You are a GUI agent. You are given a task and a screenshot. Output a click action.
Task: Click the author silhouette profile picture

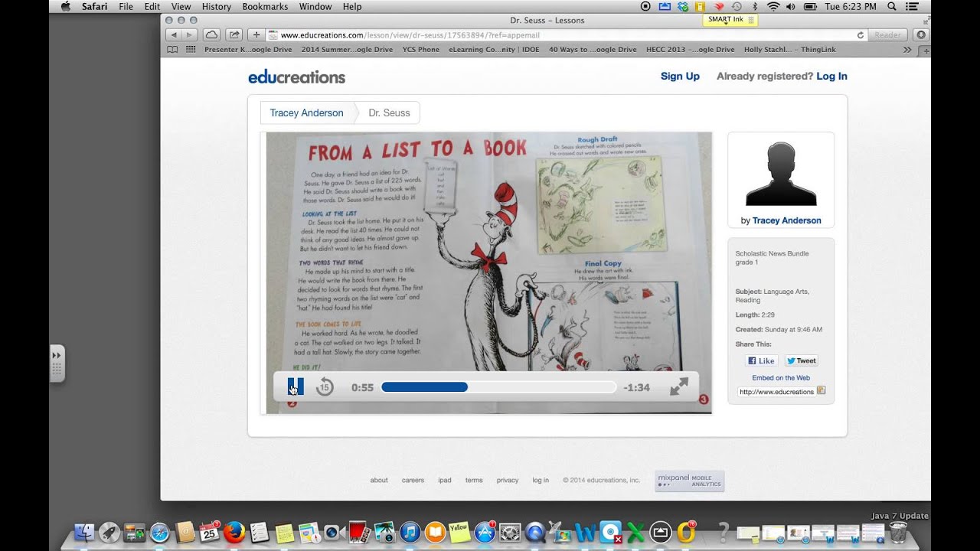coord(781,174)
